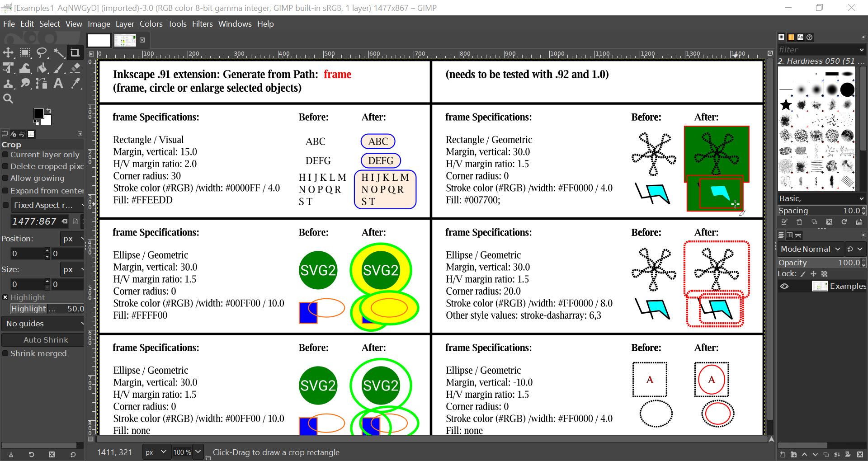
Task: Switch to the blank white image tab
Action: 99,40
